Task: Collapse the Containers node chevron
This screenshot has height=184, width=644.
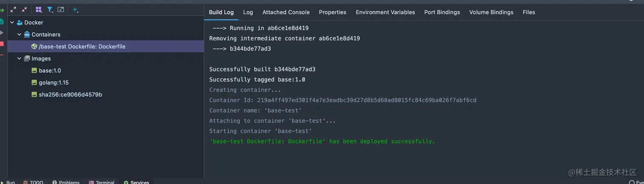Action: pos(19,35)
